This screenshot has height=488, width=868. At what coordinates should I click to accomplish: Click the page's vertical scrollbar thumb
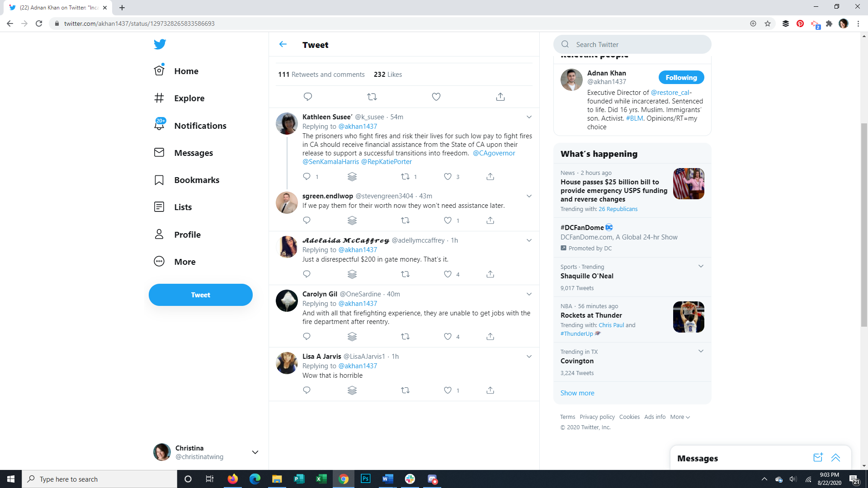click(x=864, y=224)
